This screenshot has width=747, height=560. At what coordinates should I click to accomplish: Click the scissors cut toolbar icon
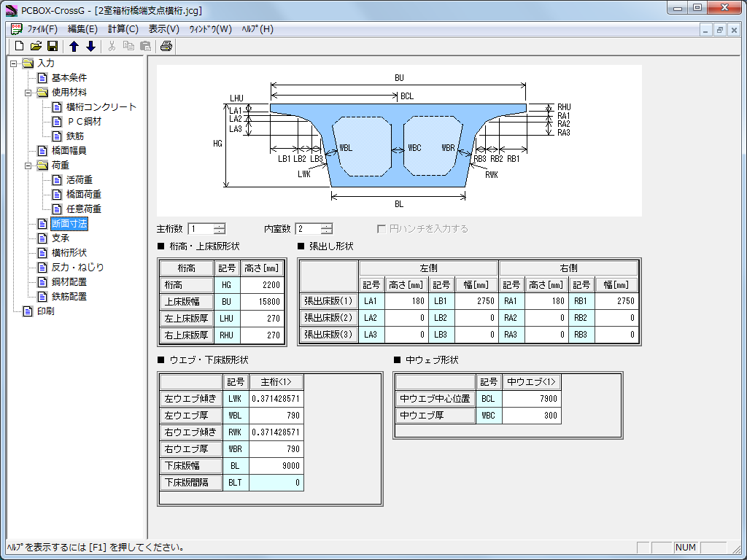(x=112, y=46)
